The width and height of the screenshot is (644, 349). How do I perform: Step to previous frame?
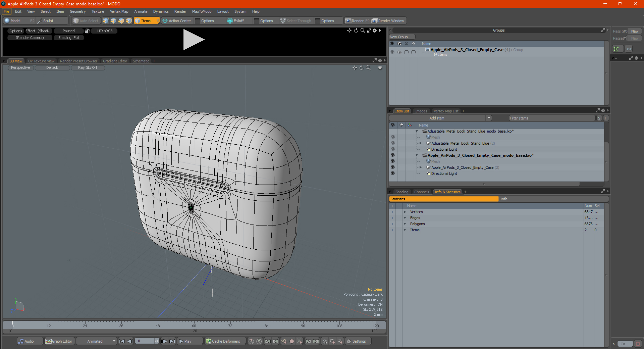(x=130, y=341)
